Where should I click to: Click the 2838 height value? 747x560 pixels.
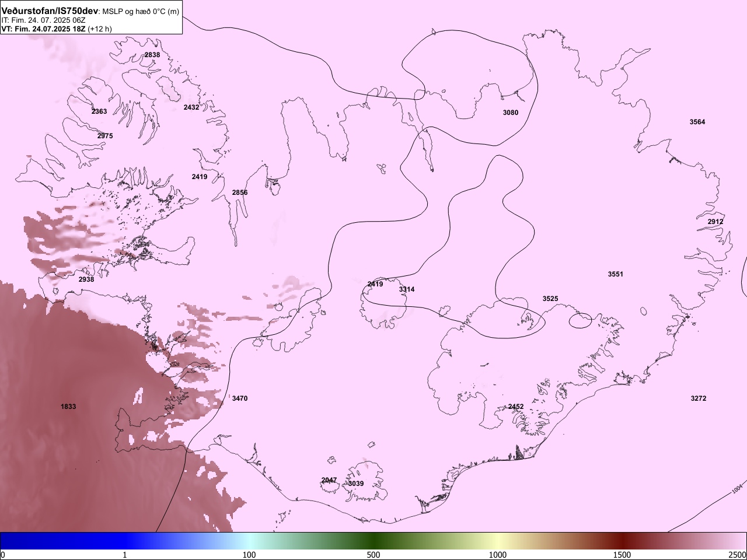pos(152,55)
